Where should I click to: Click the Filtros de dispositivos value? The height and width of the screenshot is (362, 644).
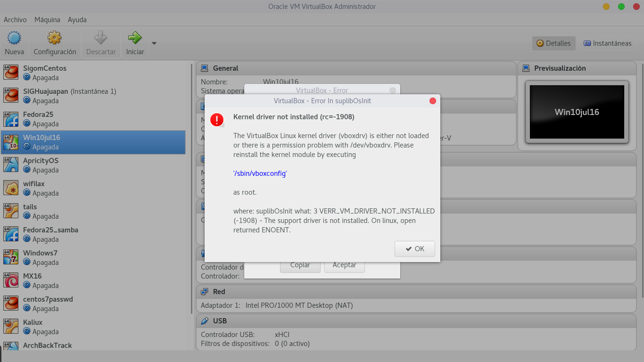tap(292, 344)
